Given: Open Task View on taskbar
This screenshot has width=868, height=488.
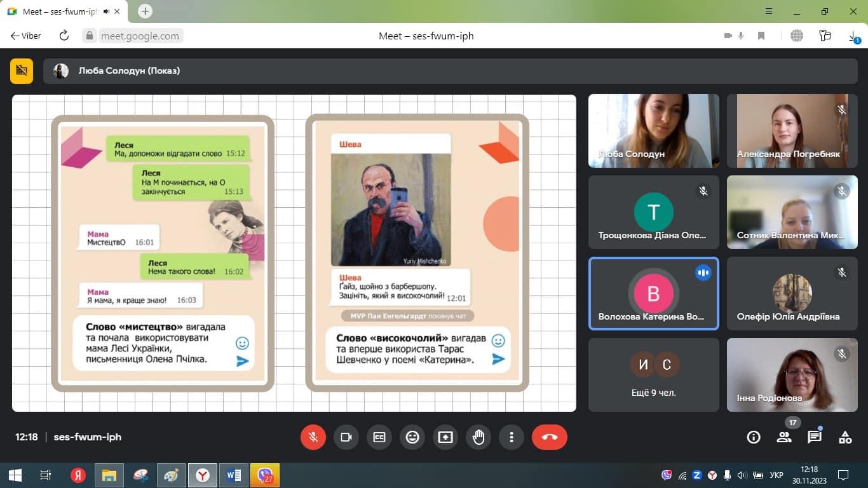Looking at the screenshot, I should [46, 475].
